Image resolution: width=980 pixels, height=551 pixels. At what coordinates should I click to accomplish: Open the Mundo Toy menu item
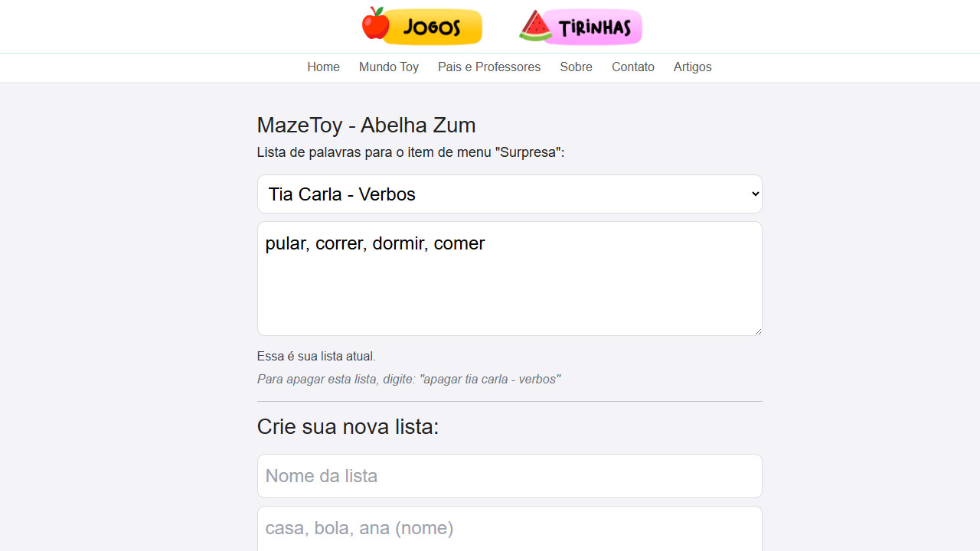(389, 67)
